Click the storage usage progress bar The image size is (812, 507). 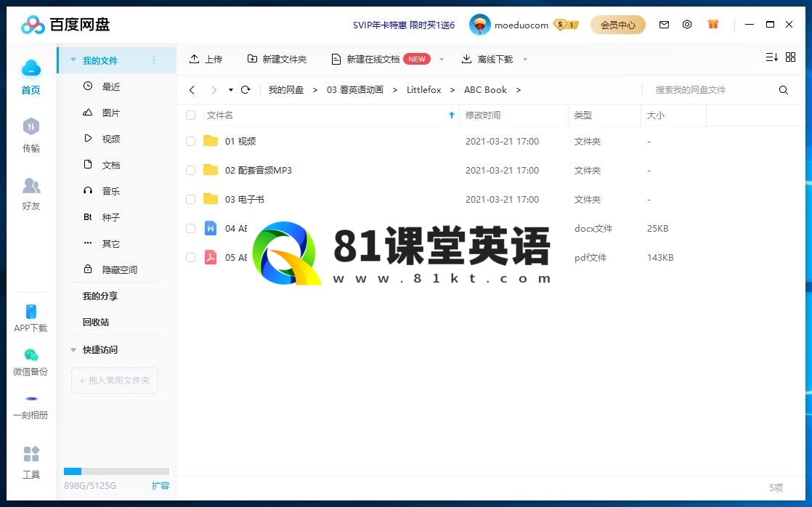(116, 471)
